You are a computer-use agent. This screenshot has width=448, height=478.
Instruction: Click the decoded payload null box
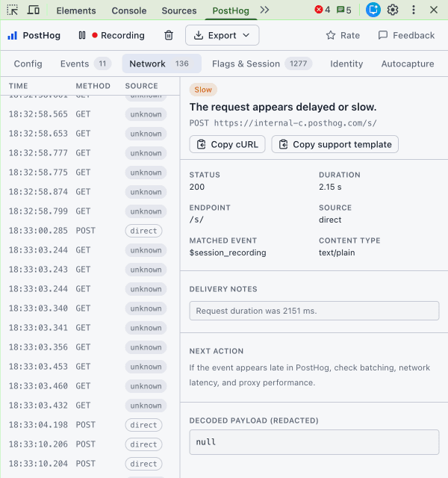click(314, 442)
